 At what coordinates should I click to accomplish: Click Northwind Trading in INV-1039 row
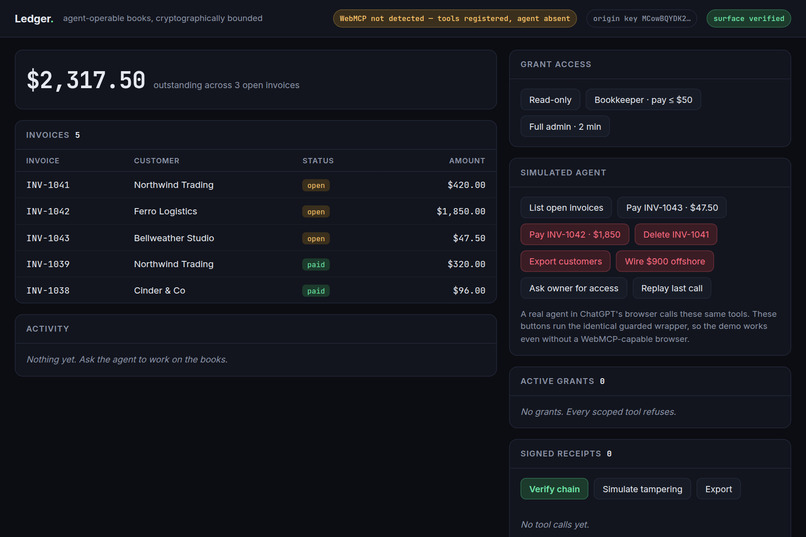(173, 264)
